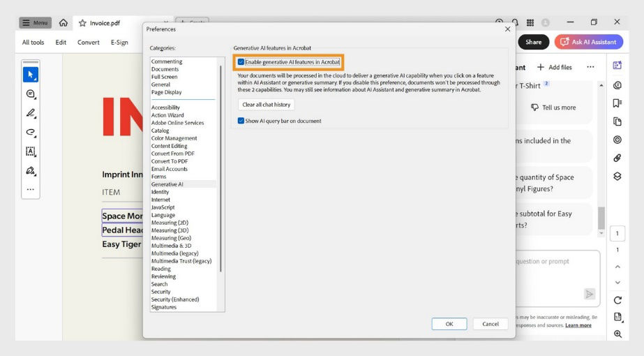Click the page number 1 box
Viewport: 644px width, 356px height.
pos(617,234)
